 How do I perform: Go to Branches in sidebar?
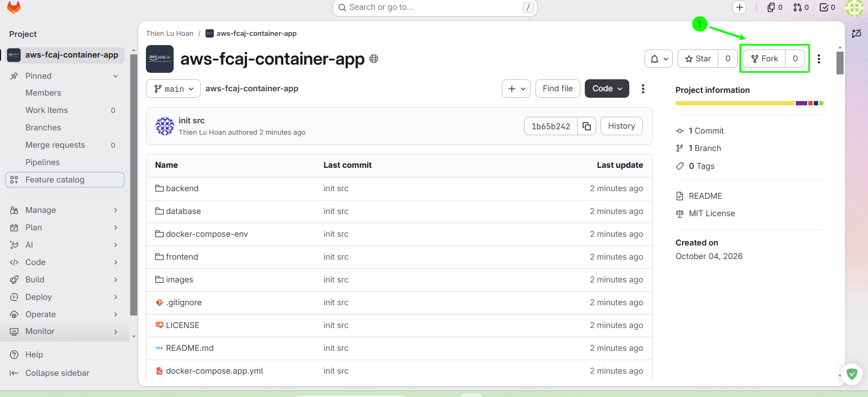(65, 128)
